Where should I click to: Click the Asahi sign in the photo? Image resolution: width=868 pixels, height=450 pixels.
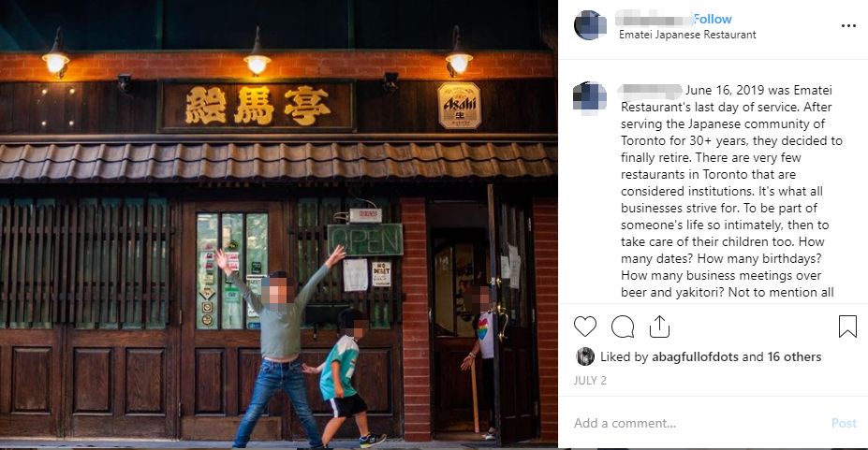click(x=459, y=105)
